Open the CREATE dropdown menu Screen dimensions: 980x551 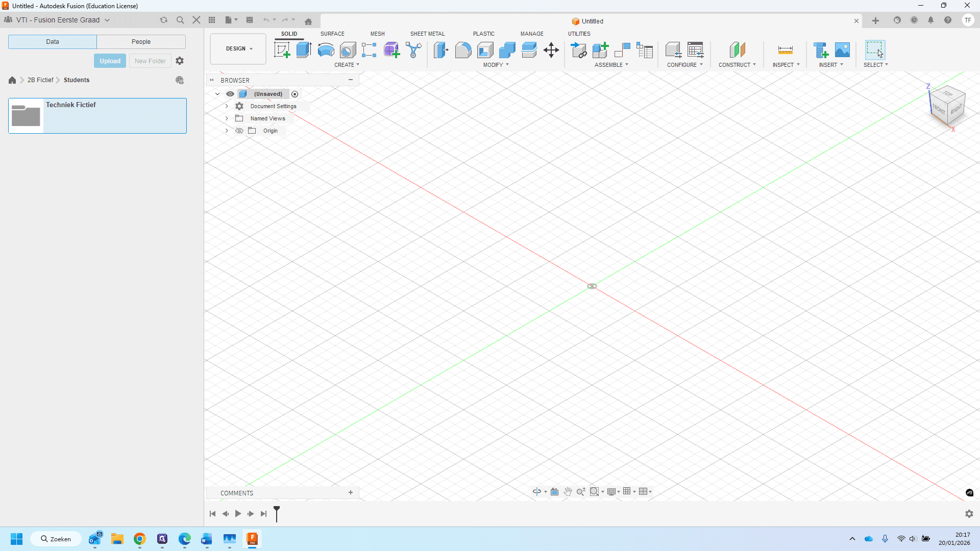tap(347, 65)
